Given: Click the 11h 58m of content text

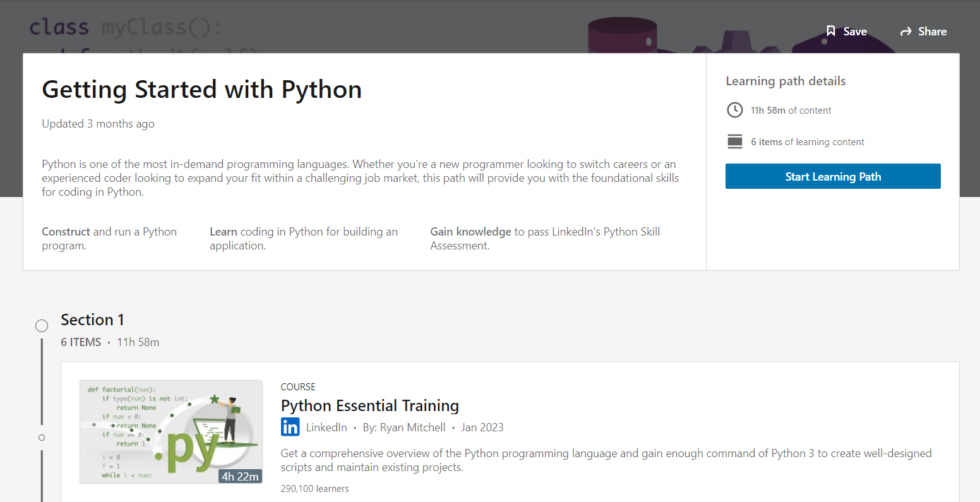Looking at the screenshot, I should 791,111.
